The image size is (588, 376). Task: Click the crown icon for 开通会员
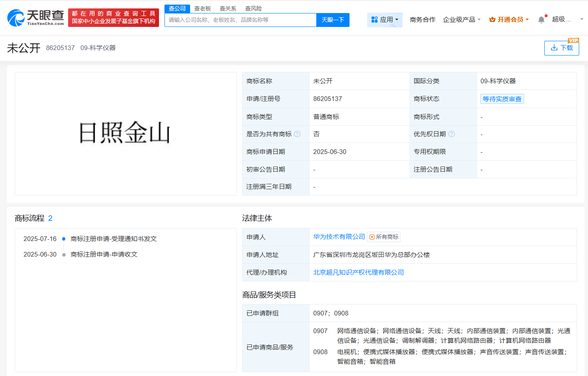pos(492,20)
